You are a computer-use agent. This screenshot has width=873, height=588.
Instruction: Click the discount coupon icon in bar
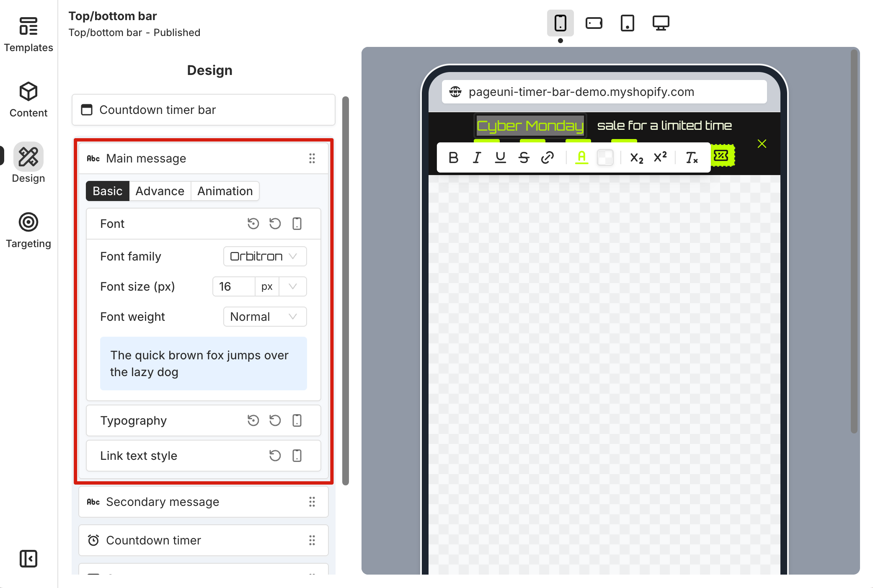click(x=722, y=155)
